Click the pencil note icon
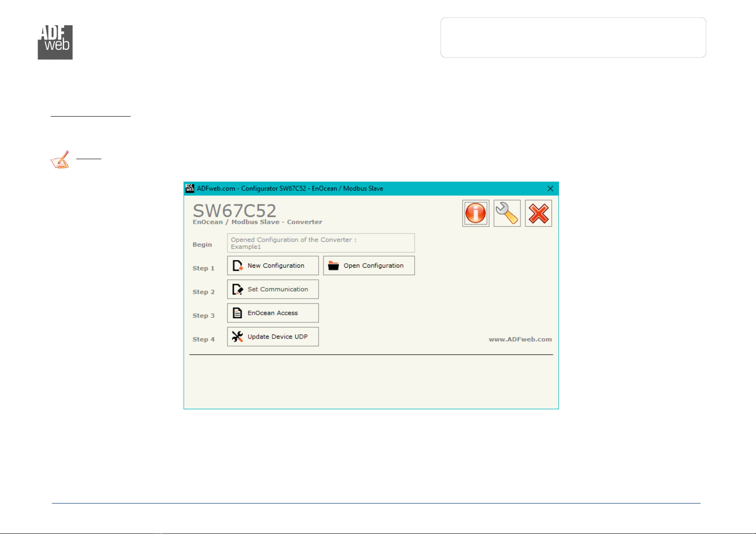The width and height of the screenshot is (756, 534). 60,160
